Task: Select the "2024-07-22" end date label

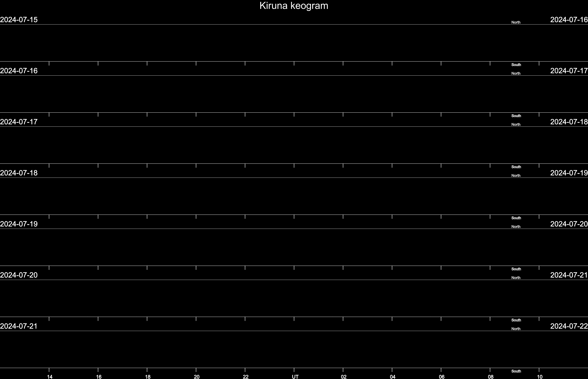Action: 569,326
